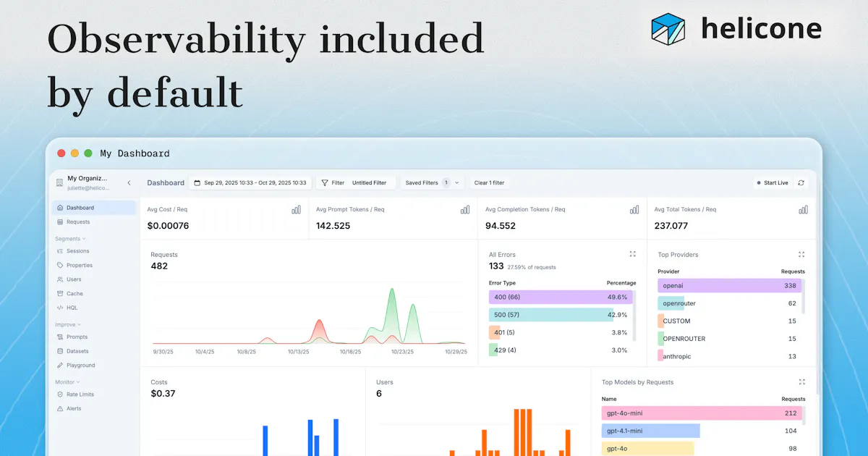Select the anthropic provider row
The image size is (868, 456).
pyautogui.click(x=729, y=356)
